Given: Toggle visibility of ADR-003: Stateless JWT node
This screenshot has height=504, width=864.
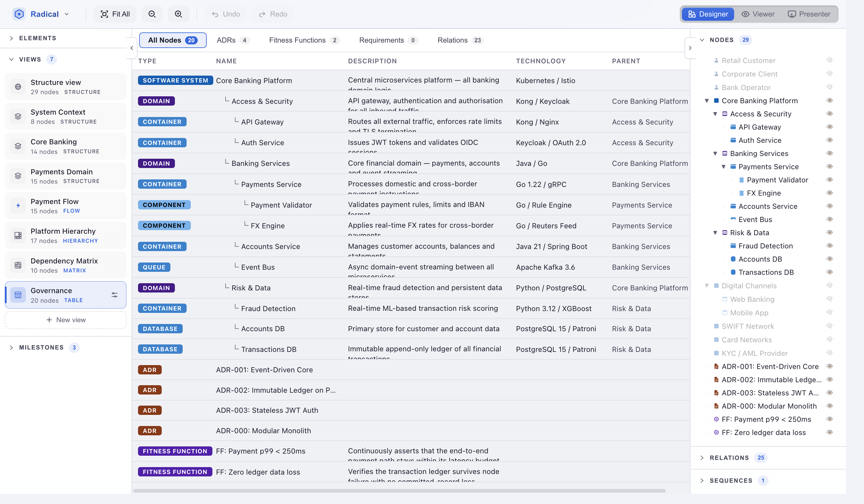Looking at the screenshot, I should (829, 393).
